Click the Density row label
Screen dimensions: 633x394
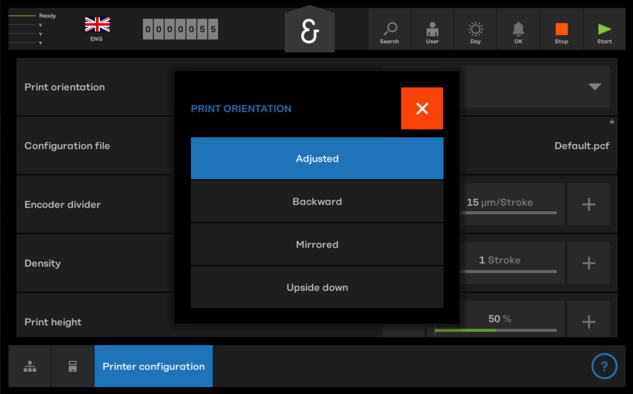point(42,263)
